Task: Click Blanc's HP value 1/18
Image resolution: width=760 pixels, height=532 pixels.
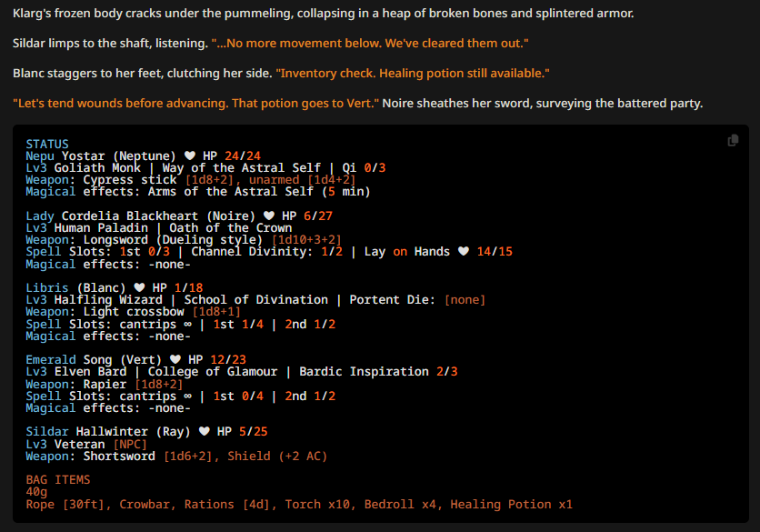Action: (x=188, y=287)
